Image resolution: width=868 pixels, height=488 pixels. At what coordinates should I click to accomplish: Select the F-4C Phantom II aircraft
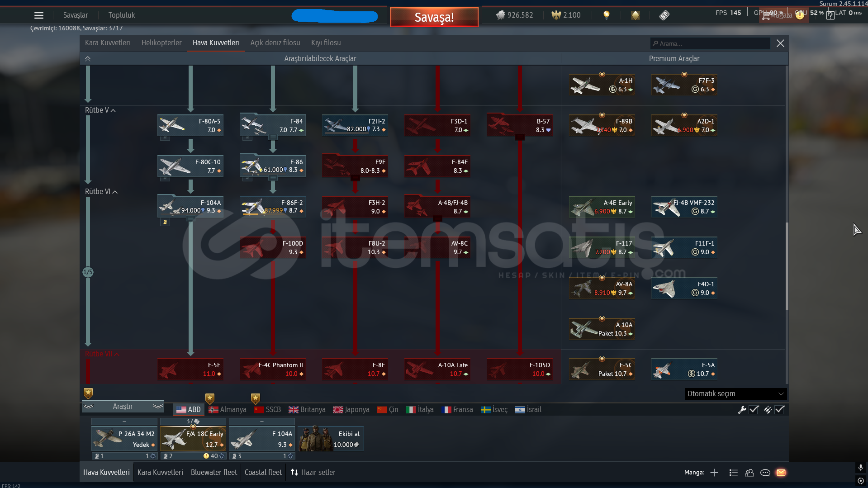[273, 369]
